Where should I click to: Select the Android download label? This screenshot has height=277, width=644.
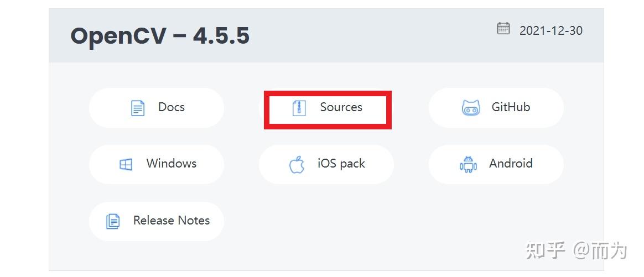coord(511,164)
